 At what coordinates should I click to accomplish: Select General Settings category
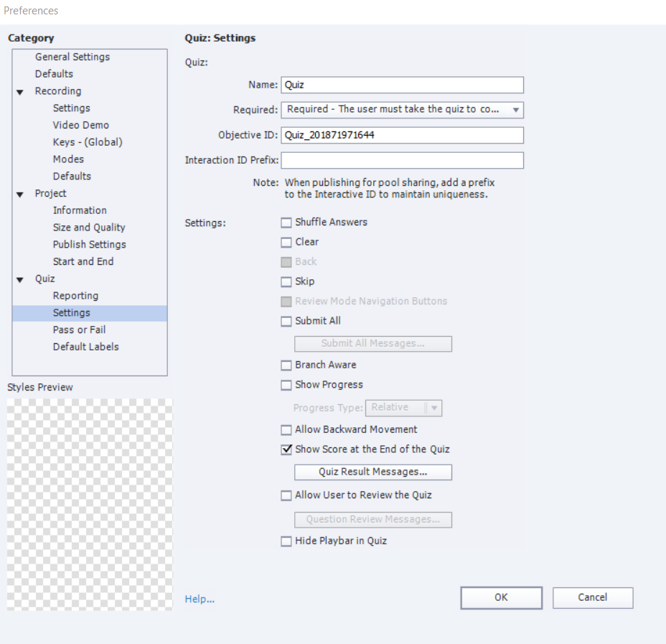coord(72,57)
